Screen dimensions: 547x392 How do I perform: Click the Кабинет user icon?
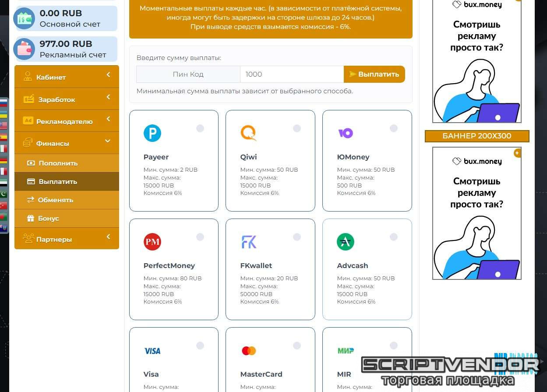pos(28,77)
